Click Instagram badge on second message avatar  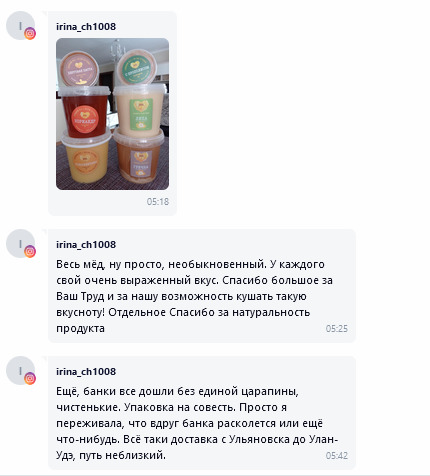pos(30,251)
